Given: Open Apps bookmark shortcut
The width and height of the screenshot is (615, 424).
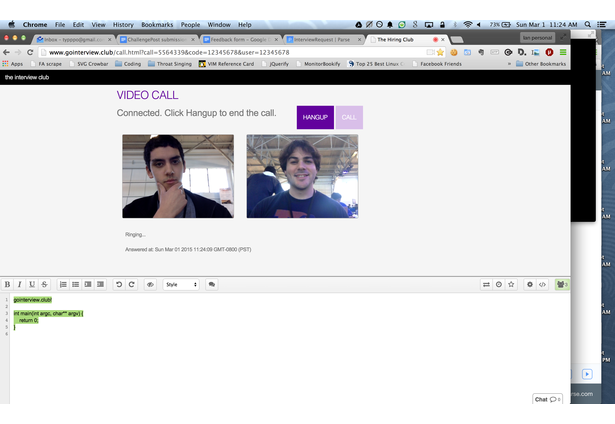Looking at the screenshot, I should 13,64.
